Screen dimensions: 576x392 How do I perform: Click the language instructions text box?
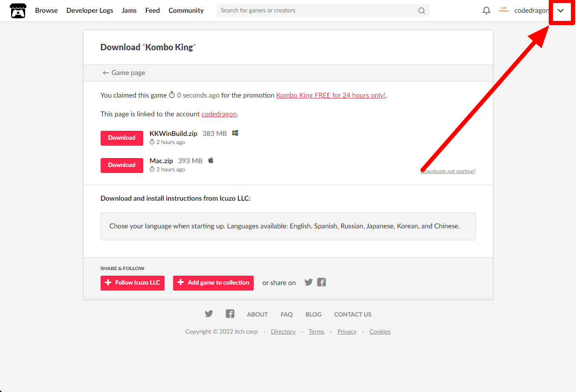(288, 226)
